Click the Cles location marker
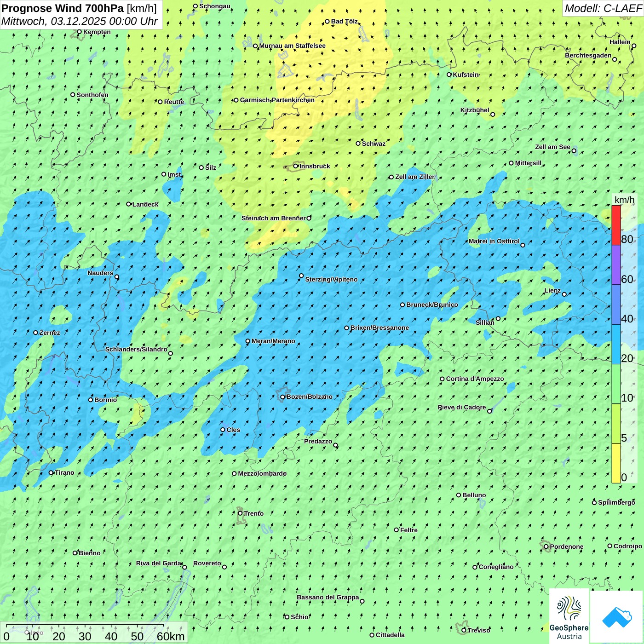This screenshot has width=644, height=644. (223, 430)
